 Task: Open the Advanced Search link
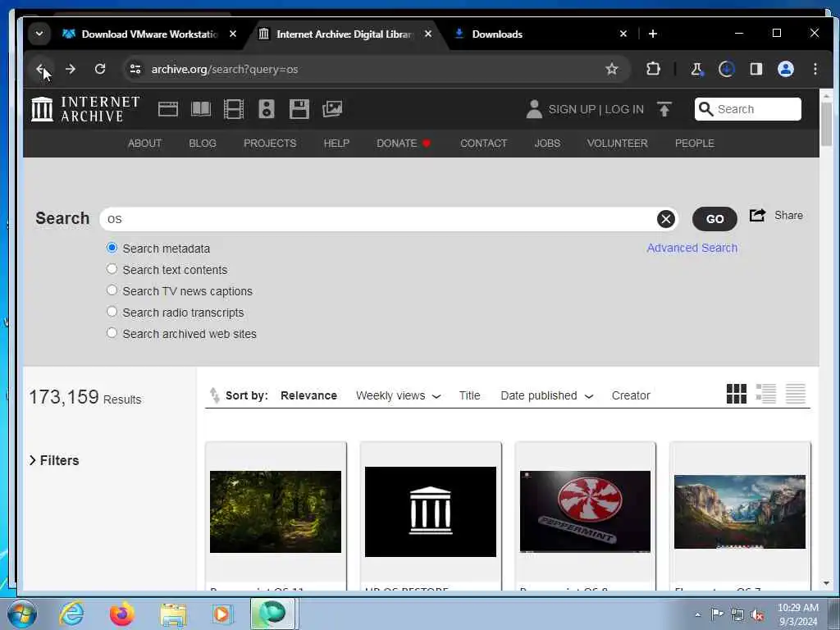click(x=692, y=248)
